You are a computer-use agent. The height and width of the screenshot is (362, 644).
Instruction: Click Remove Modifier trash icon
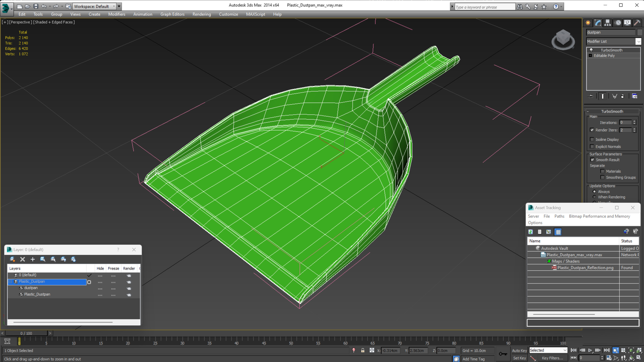click(623, 96)
